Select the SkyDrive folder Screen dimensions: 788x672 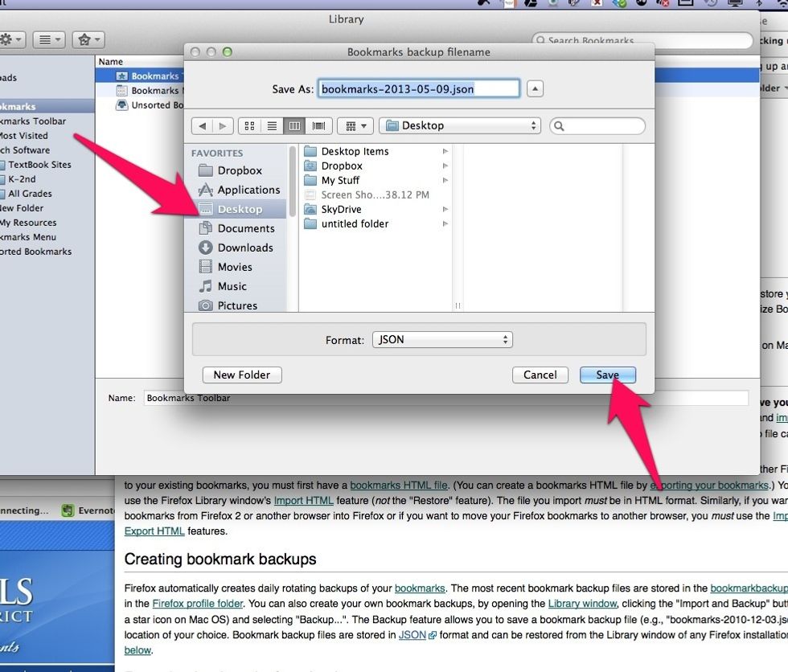341,209
